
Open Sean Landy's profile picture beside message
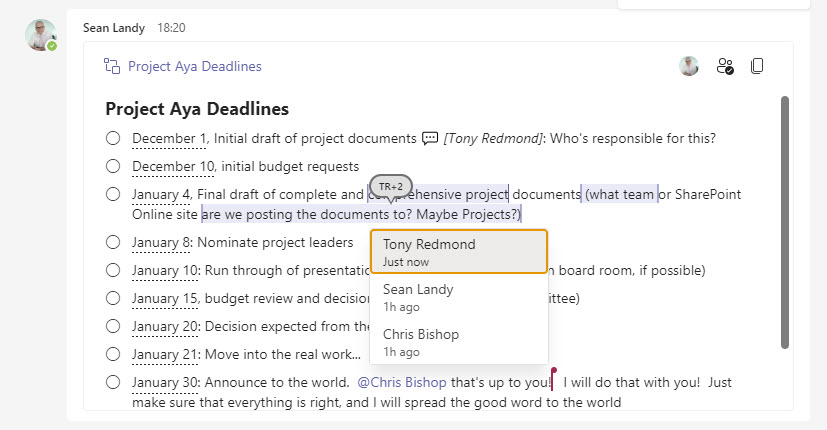41,35
